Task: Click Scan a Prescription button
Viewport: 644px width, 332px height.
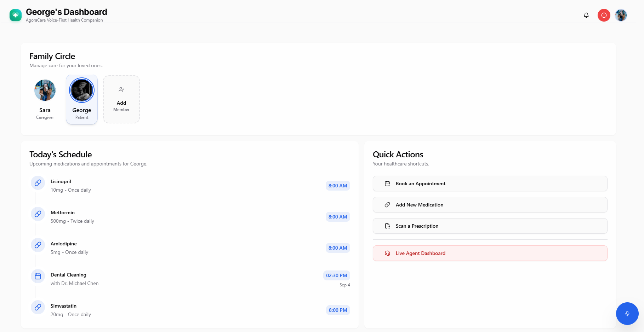Action: (490, 226)
